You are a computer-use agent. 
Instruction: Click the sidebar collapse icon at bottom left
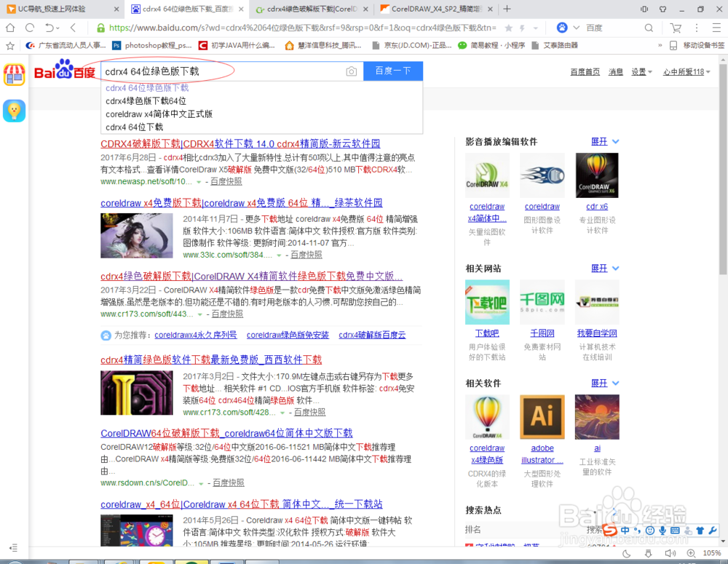[x=13, y=548]
